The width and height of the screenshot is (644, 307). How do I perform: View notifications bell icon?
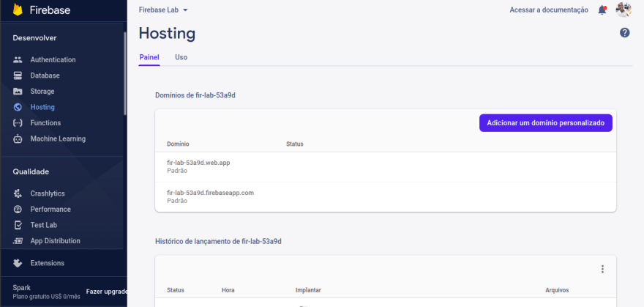tap(602, 10)
